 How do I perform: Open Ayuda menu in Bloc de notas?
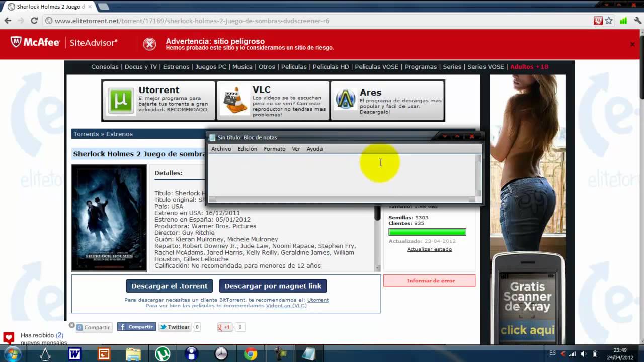[x=315, y=149]
